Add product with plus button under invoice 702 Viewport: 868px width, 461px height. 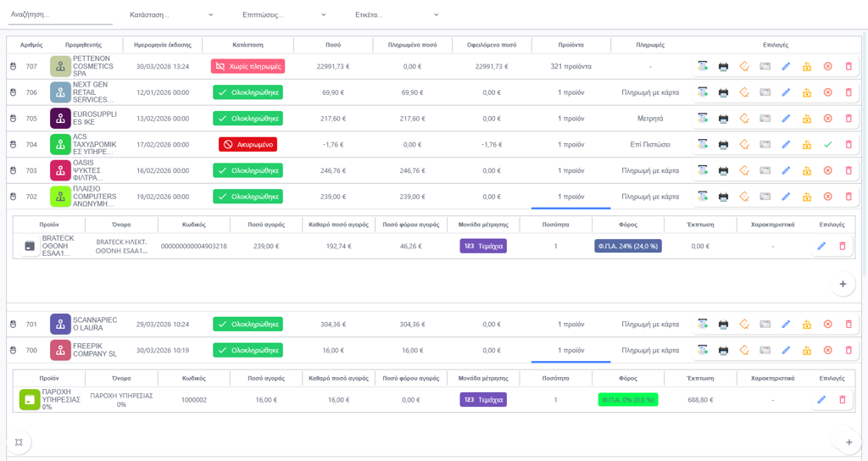843,284
